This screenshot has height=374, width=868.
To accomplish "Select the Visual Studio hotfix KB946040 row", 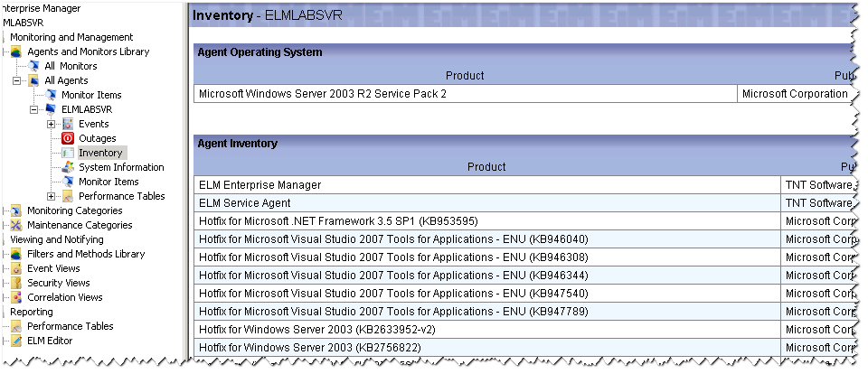I will 487,239.
